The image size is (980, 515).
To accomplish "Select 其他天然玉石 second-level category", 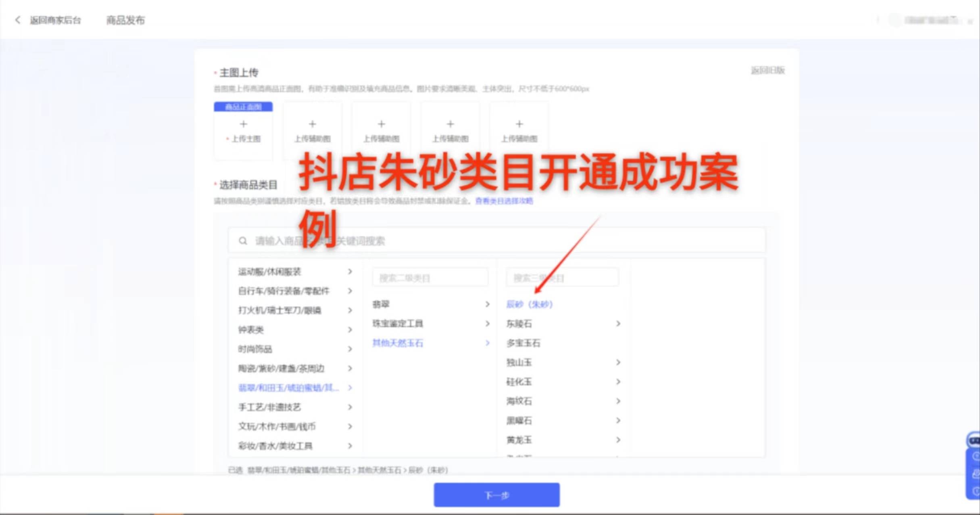I will pos(398,343).
